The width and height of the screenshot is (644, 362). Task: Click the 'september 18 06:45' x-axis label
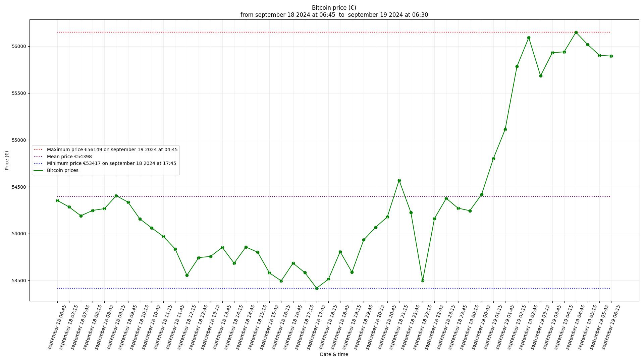(57, 327)
